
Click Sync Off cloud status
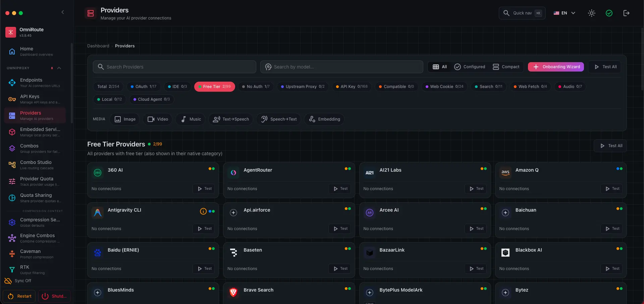click(18, 281)
